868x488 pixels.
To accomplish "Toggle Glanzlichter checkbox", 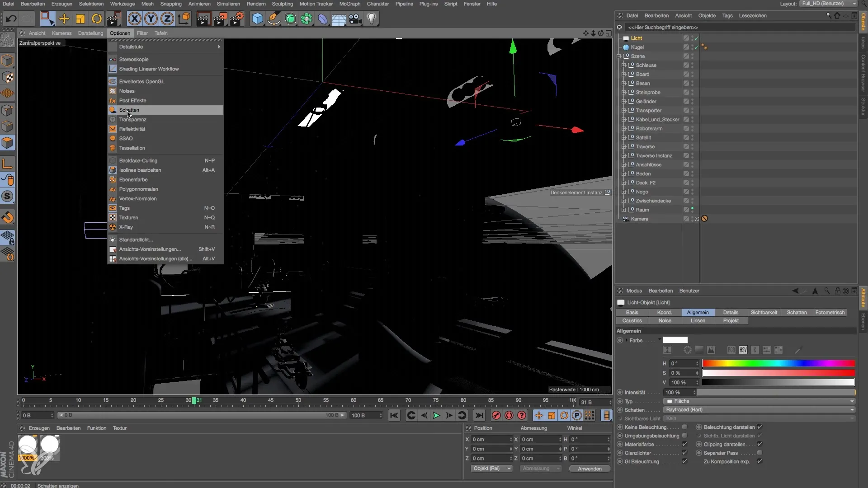I will (x=684, y=453).
